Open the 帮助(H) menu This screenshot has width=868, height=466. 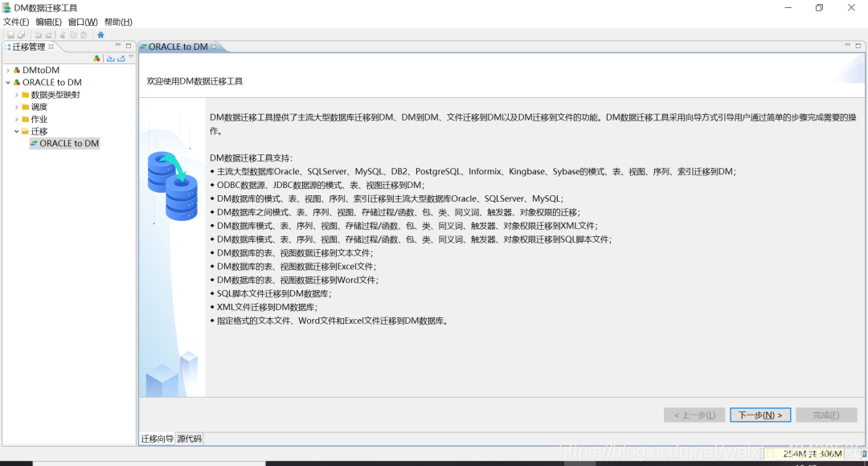click(x=118, y=22)
